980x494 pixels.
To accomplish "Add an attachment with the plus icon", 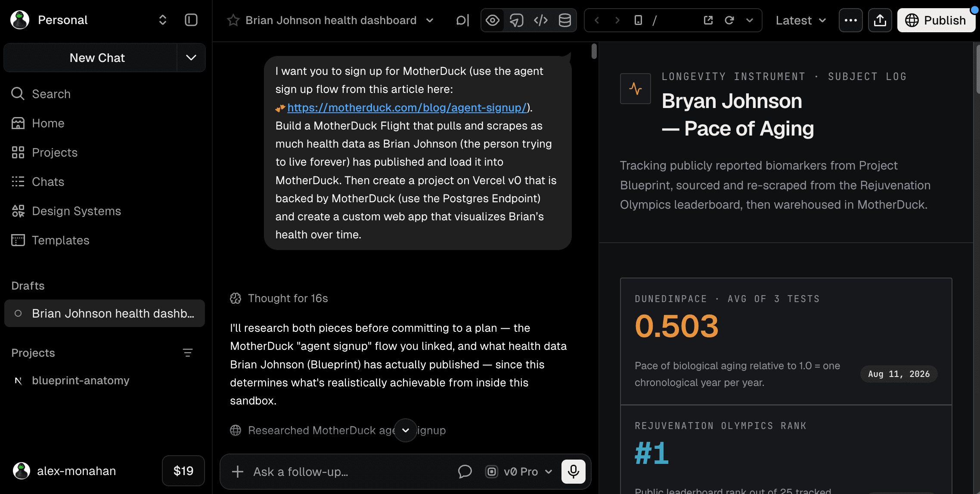I will [x=238, y=472].
